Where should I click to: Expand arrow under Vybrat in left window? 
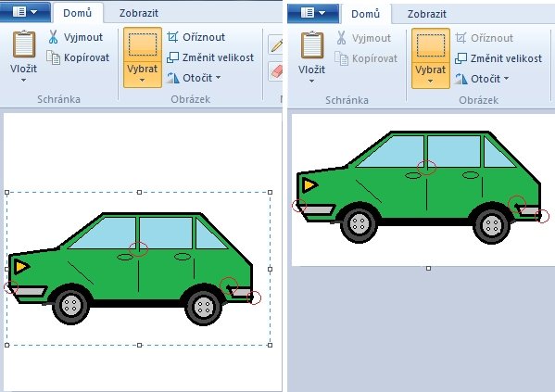[143, 81]
